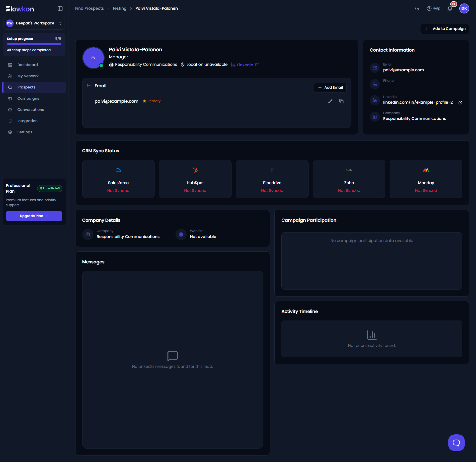The image size is (476, 462).
Task: Open the Help menu
Action: pos(434,8)
